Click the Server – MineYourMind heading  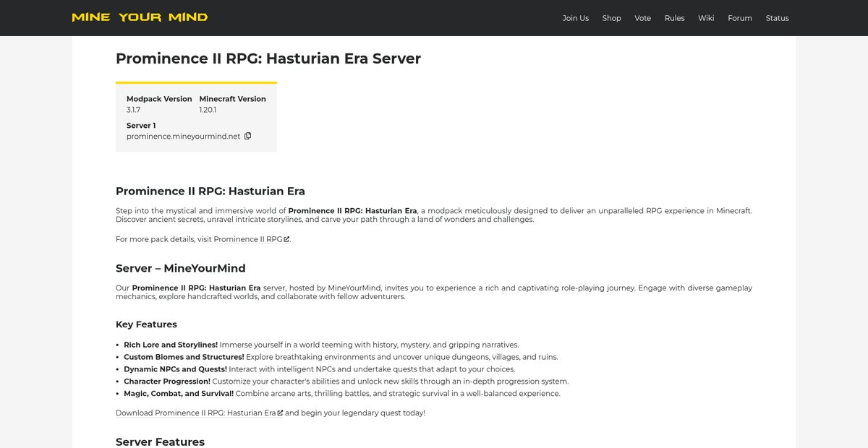[181, 268]
